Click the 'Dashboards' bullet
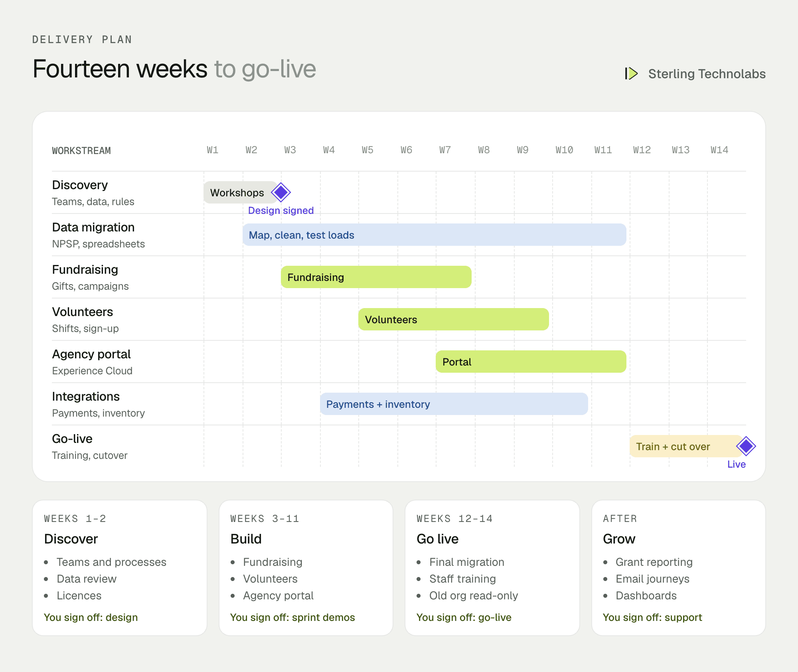 pos(646,595)
